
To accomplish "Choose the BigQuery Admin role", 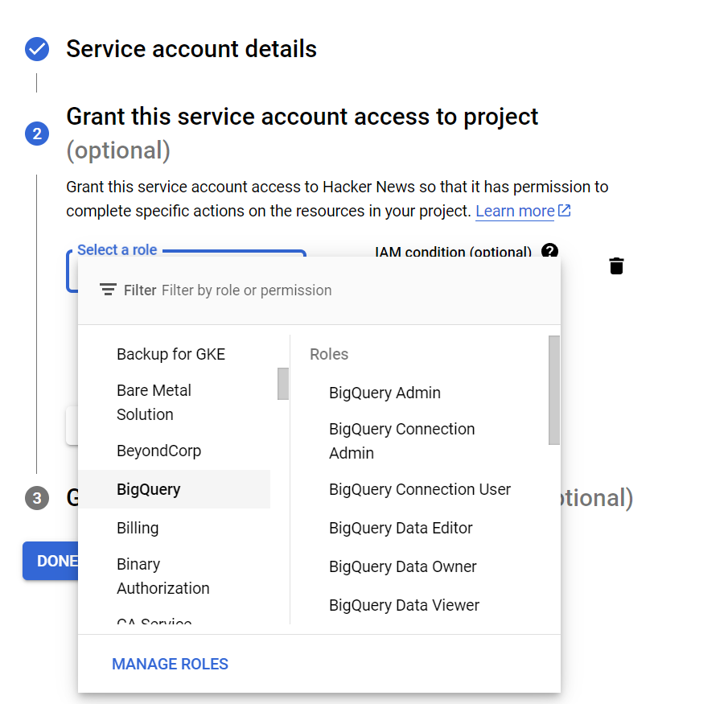I will click(385, 393).
